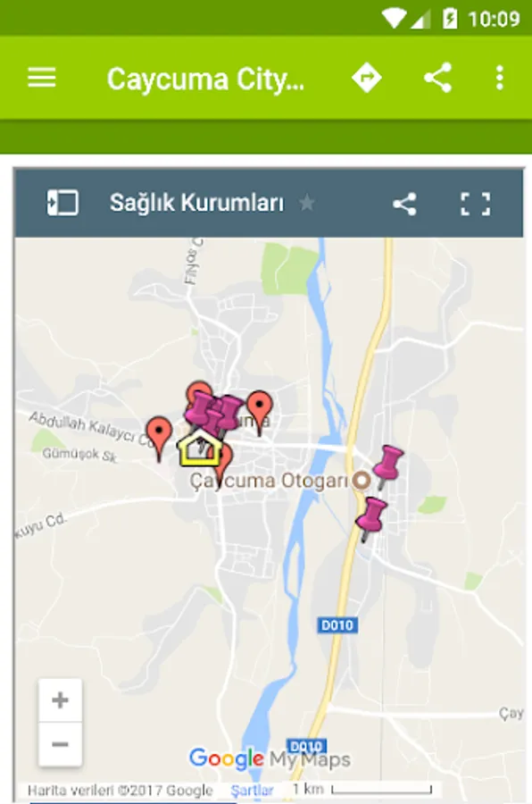Share the app via toolbar share icon

pos(437,78)
